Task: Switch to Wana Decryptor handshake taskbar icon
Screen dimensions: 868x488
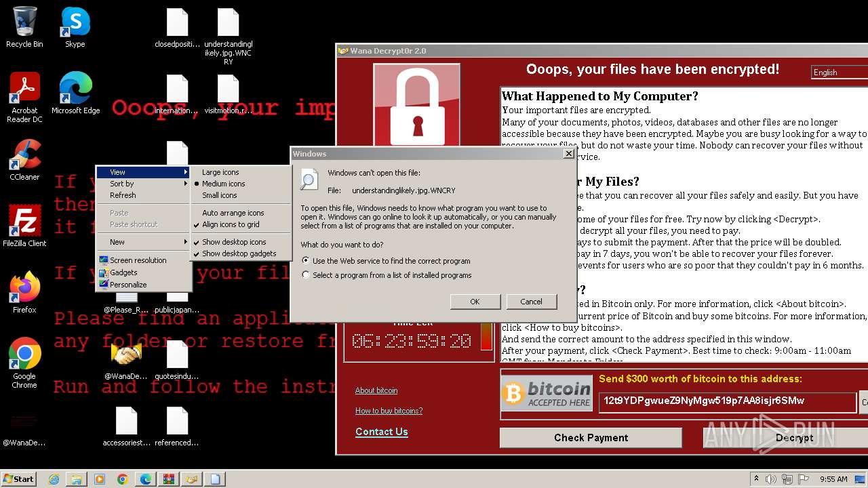Action: click(x=192, y=479)
